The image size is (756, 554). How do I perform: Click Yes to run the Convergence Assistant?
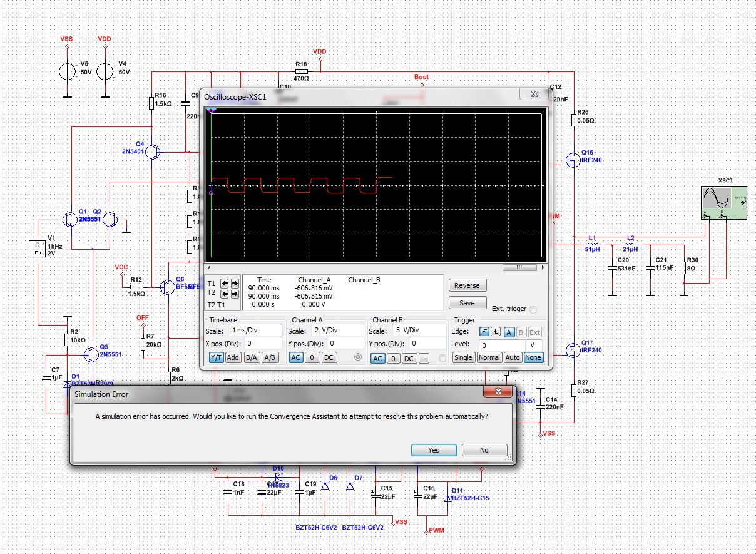[434, 450]
